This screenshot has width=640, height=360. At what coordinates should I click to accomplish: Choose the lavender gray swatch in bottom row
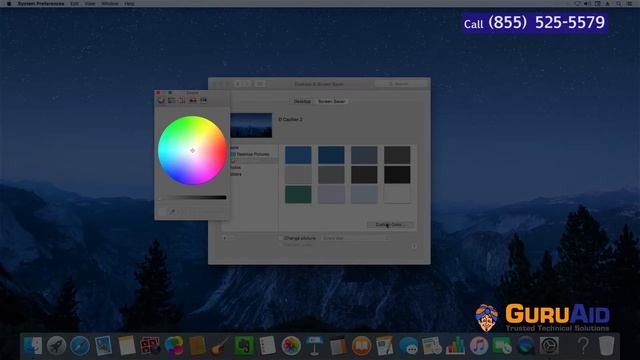(331, 194)
